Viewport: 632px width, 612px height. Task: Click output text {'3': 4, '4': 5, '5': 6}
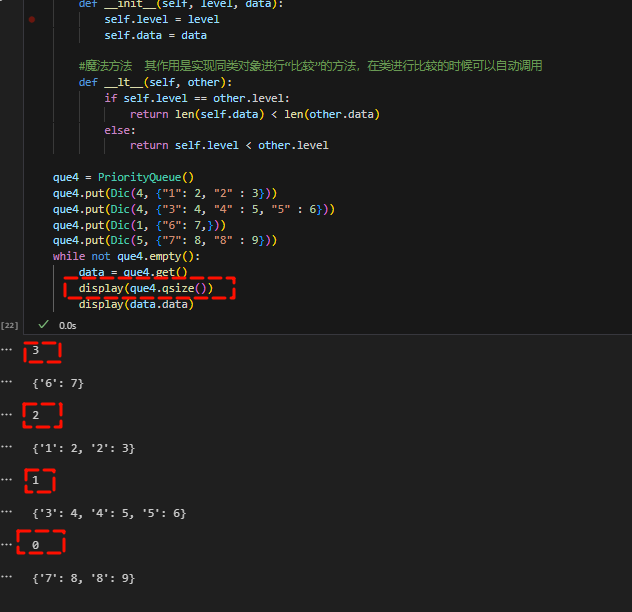point(109,513)
